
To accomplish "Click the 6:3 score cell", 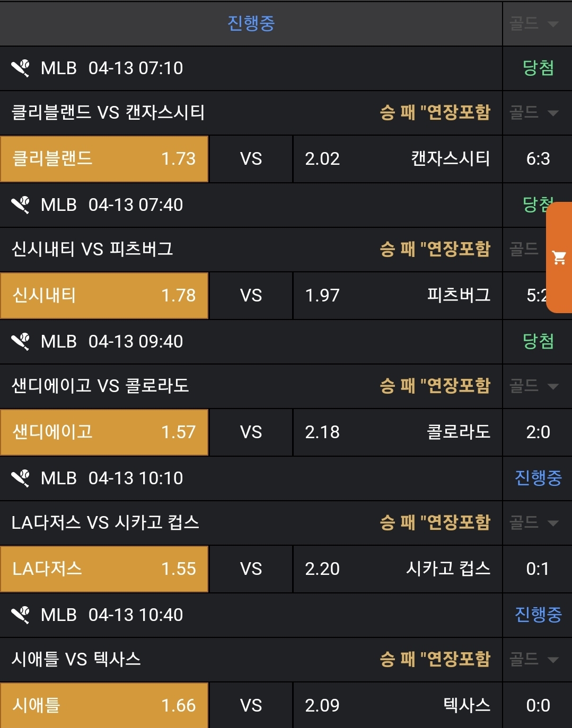I will 538,159.
